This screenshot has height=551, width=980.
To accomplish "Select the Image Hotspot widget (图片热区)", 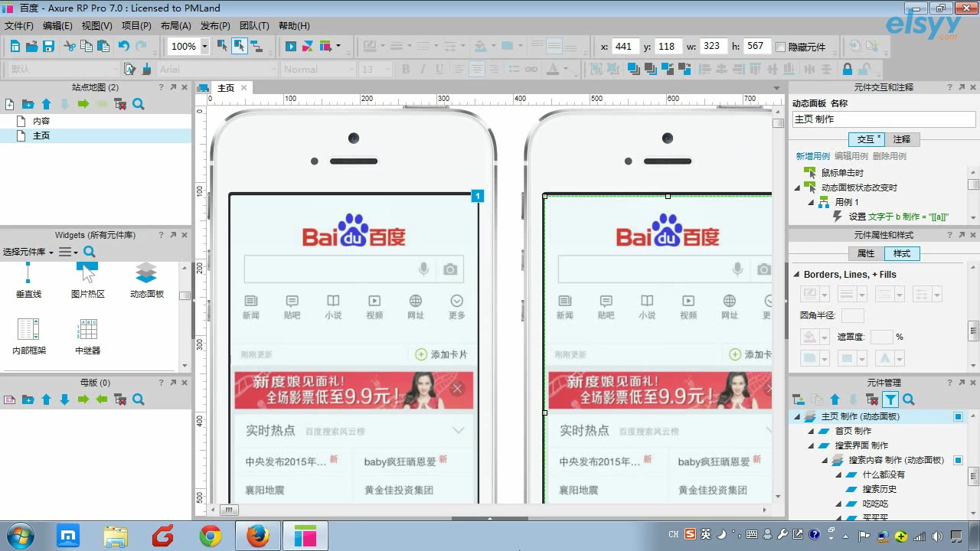I will [x=87, y=280].
